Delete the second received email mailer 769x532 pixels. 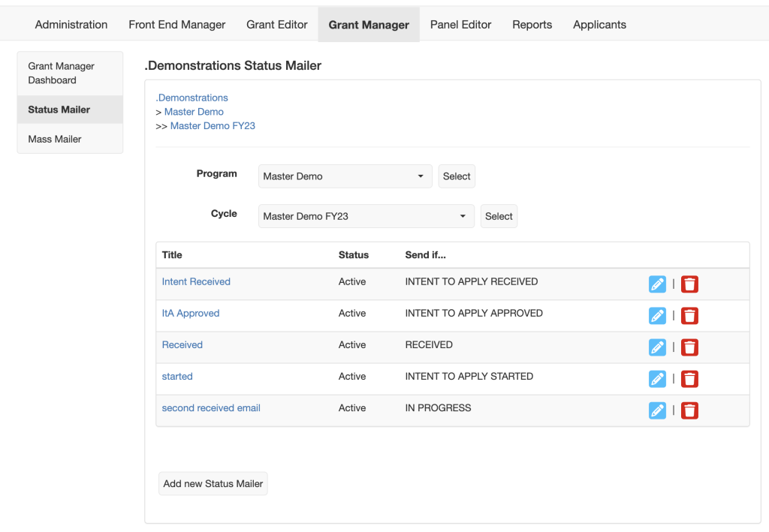pyautogui.click(x=689, y=410)
